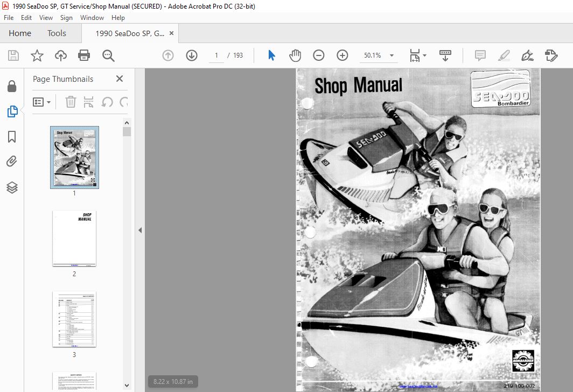Open the File menu
Image resolution: width=573 pixels, height=392 pixels.
coord(9,18)
